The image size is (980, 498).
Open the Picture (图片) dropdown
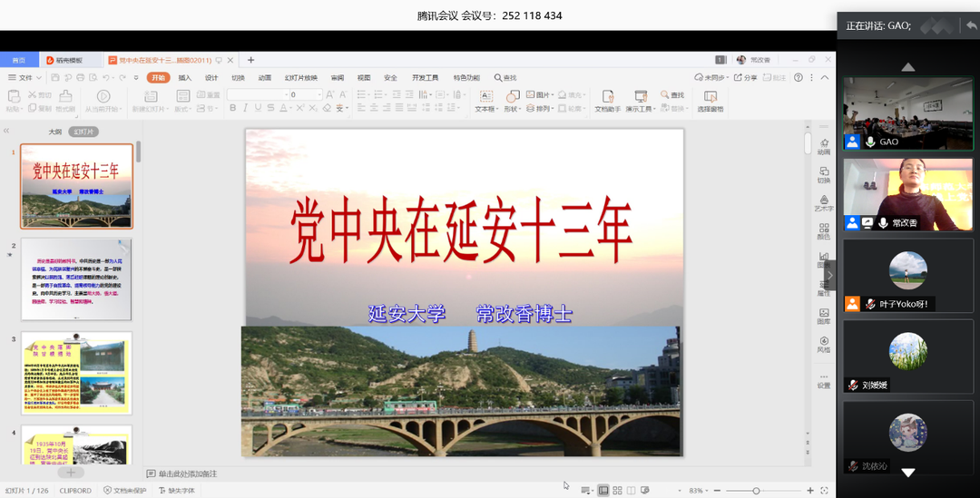(x=542, y=94)
